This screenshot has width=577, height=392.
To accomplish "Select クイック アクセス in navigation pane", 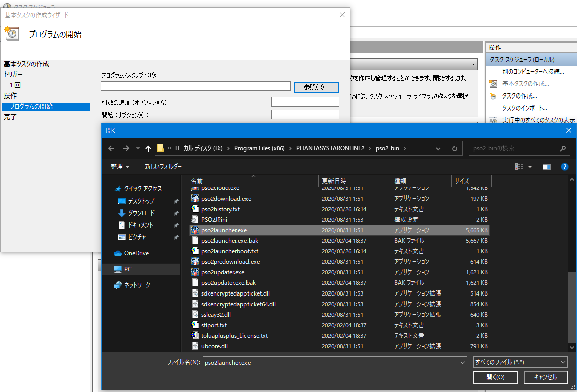I will 143,188.
